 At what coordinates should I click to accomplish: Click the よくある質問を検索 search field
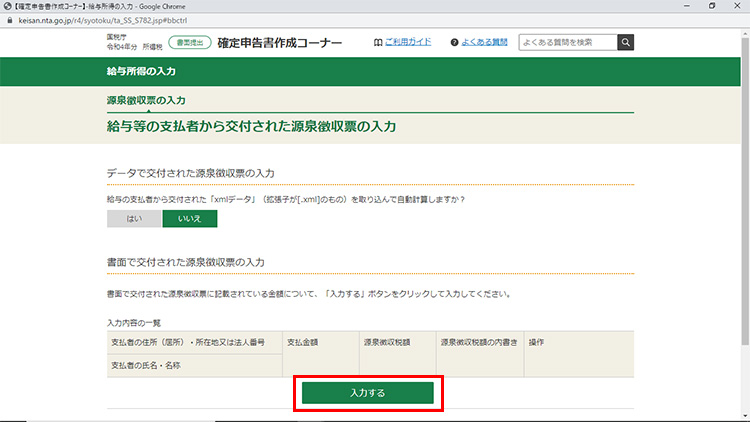566,42
